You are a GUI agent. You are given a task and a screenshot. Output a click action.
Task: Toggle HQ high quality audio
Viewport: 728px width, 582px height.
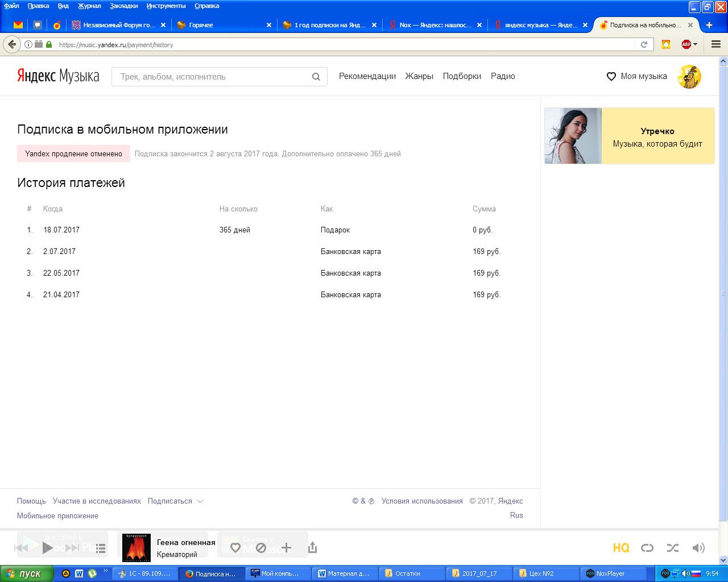[x=621, y=548]
